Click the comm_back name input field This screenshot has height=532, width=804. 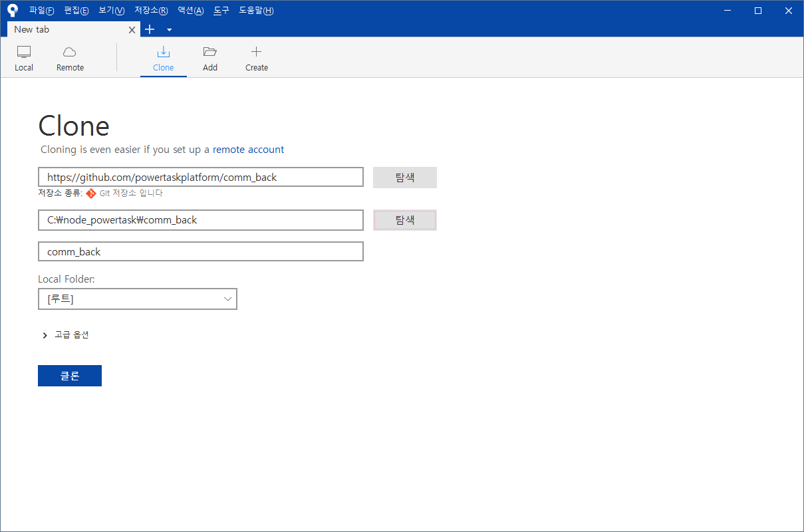point(201,251)
